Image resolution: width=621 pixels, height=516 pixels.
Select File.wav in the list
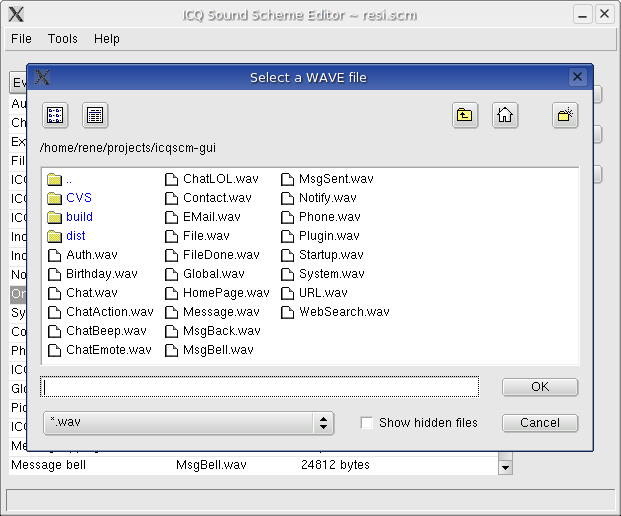(x=197, y=236)
